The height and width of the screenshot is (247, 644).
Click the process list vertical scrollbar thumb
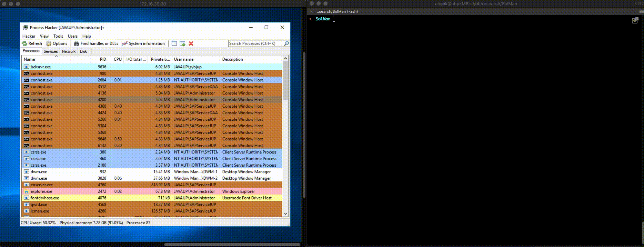[285, 81]
